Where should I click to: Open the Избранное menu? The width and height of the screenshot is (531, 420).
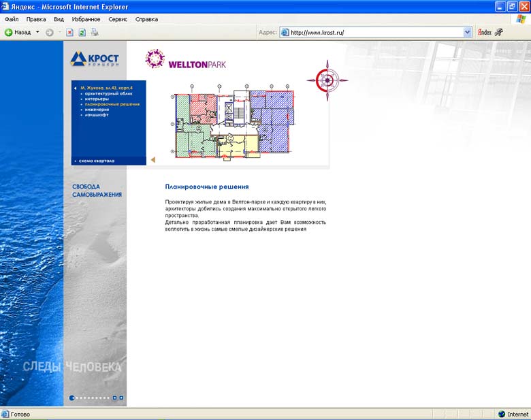(x=86, y=19)
